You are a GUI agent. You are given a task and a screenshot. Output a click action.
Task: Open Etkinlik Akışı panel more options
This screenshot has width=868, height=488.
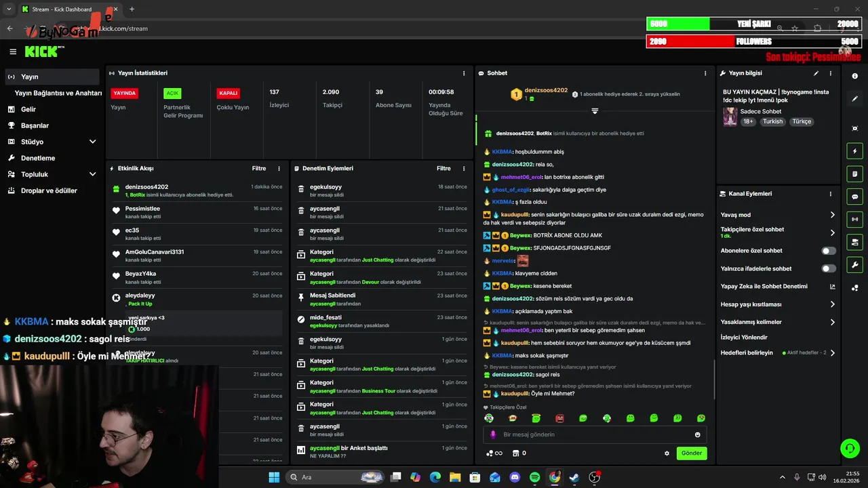point(279,169)
